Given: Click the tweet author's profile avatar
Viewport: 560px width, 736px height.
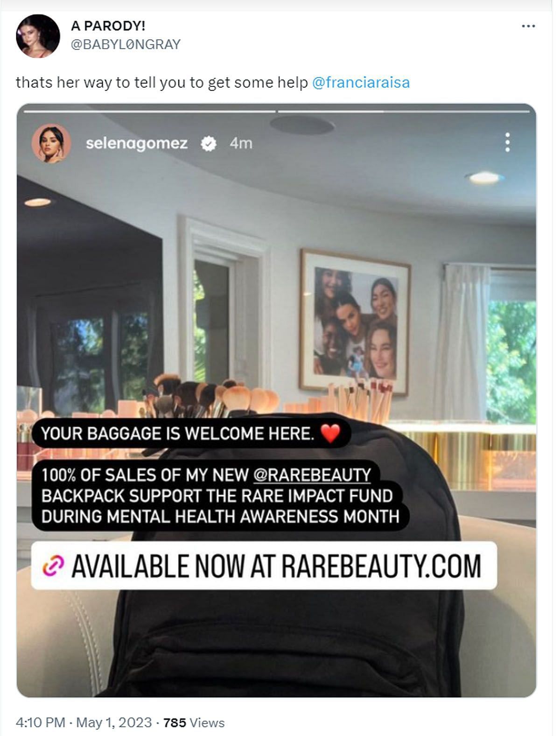Looking at the screenshot, I should [38, 36].
